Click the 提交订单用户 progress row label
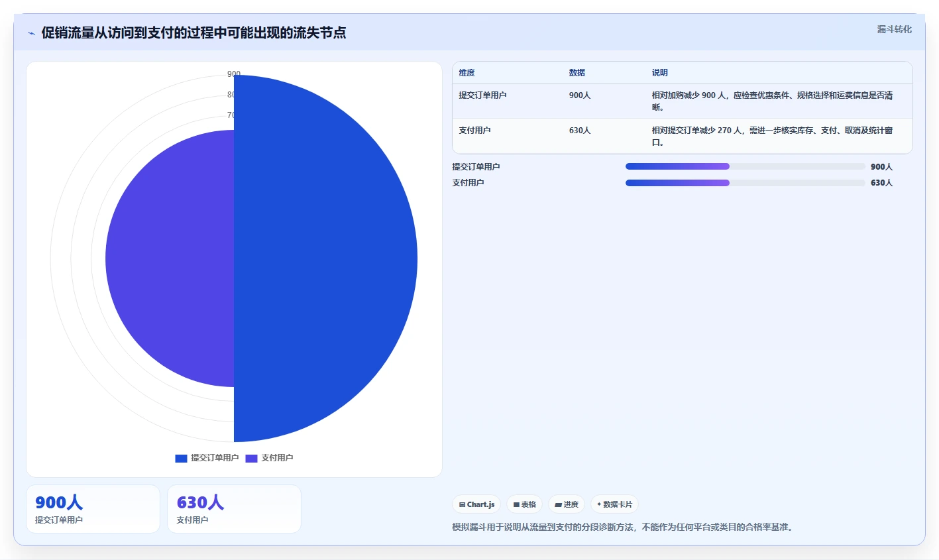The width and height of the screenshot is (939, 560). pyautogui.click(x=476, y=167)
